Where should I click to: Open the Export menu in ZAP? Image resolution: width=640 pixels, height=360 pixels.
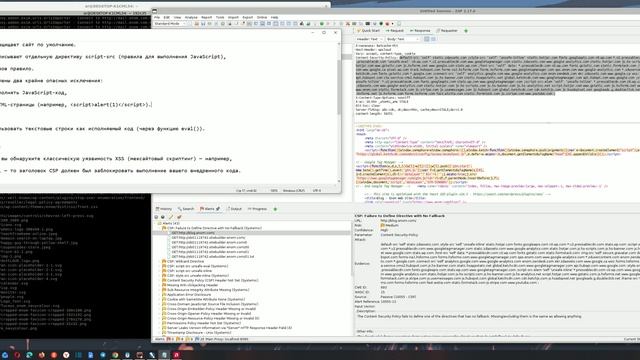248,18
